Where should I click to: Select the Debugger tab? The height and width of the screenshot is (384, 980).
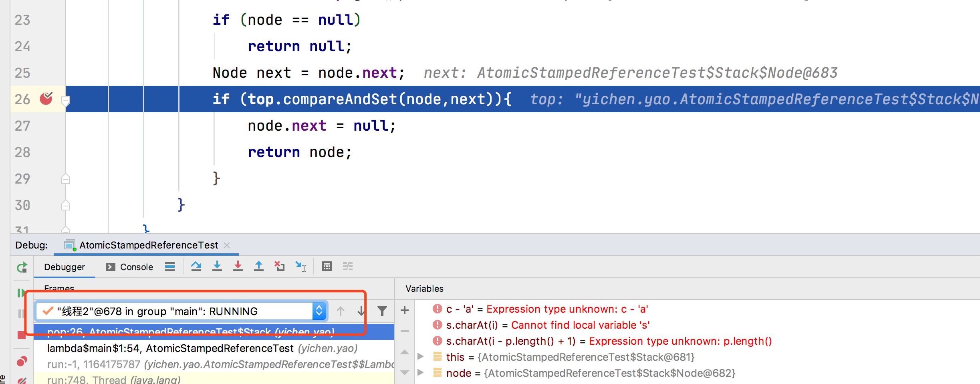click(65, 267)
